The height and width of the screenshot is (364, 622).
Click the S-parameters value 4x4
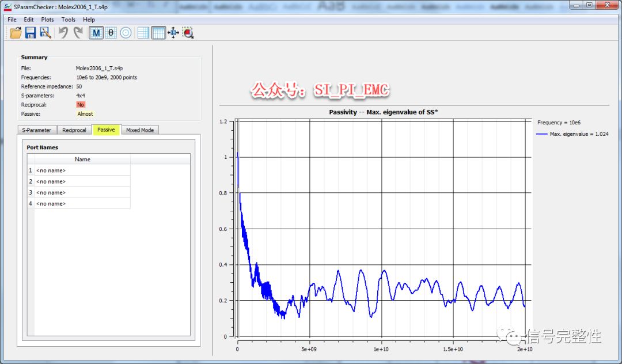(81, 96)
